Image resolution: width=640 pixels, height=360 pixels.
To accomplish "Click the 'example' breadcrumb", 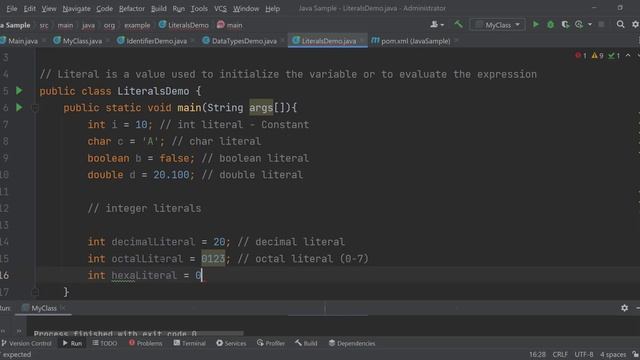I will pos(137,25).
